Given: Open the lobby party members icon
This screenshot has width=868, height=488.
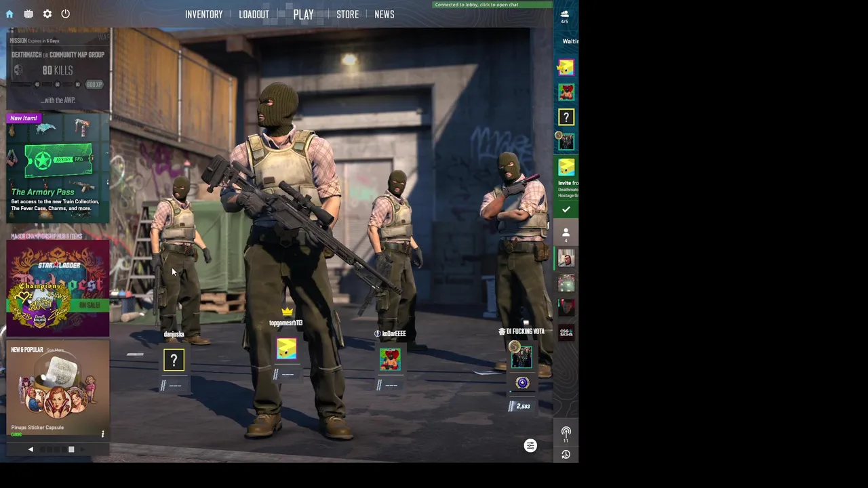Looking at the screenshot, I should pyautogui.click(x=564, y=16).
